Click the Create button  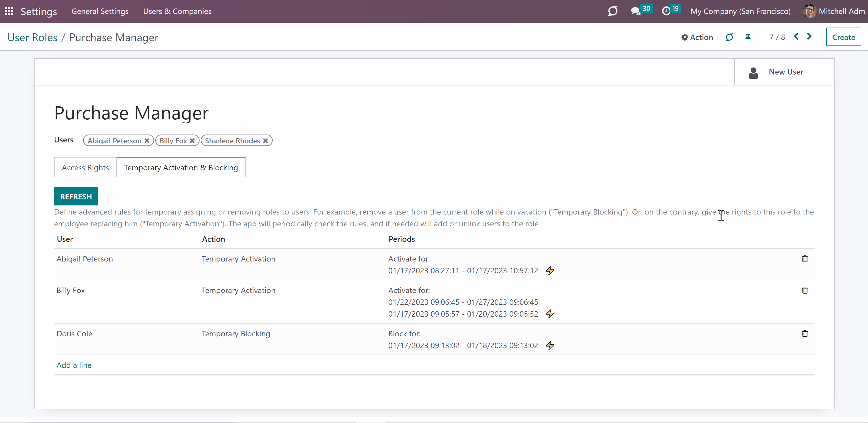pos(843,37)
